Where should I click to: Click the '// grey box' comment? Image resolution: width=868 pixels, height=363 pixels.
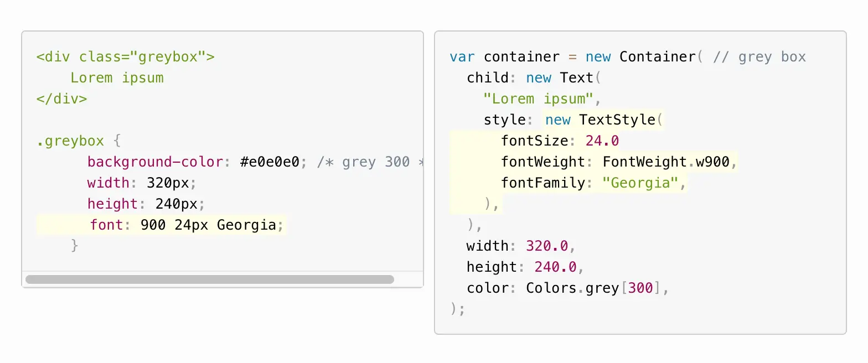click(759, 57)
